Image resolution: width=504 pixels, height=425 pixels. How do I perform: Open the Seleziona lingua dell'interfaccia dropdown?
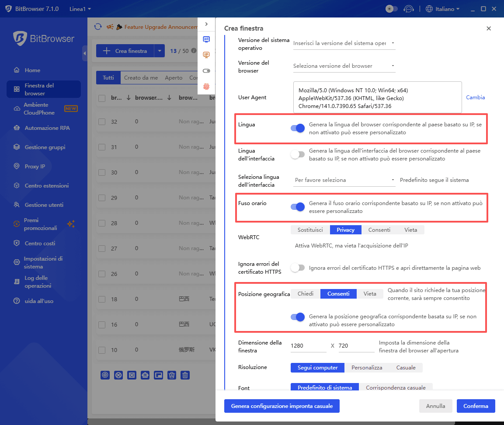[x=344, y=180]
